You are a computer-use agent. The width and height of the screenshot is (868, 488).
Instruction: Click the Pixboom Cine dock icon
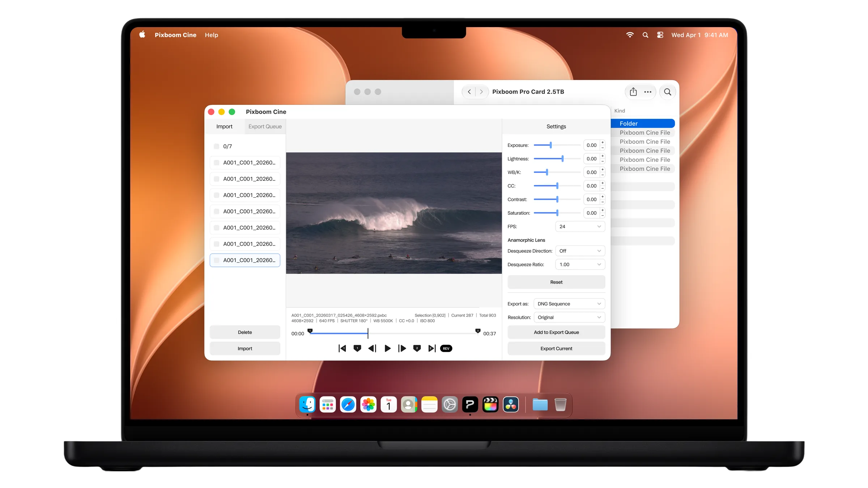470,404
